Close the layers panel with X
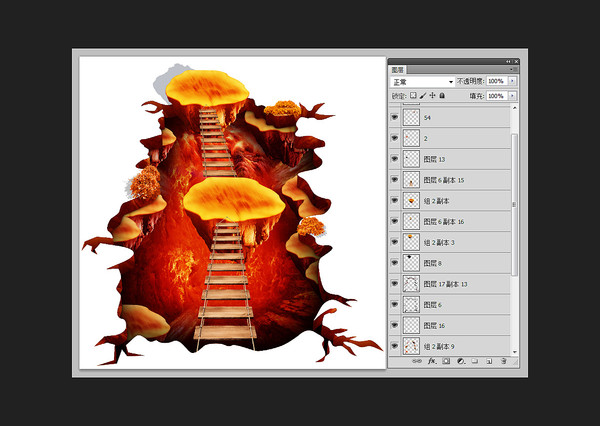 tap(516, 62)
